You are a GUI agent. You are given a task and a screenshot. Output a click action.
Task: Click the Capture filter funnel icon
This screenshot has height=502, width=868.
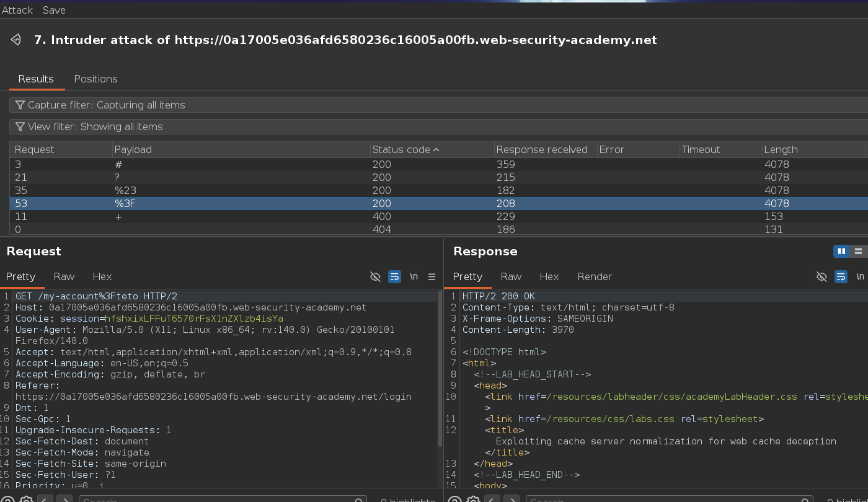(x=20, y=105)
